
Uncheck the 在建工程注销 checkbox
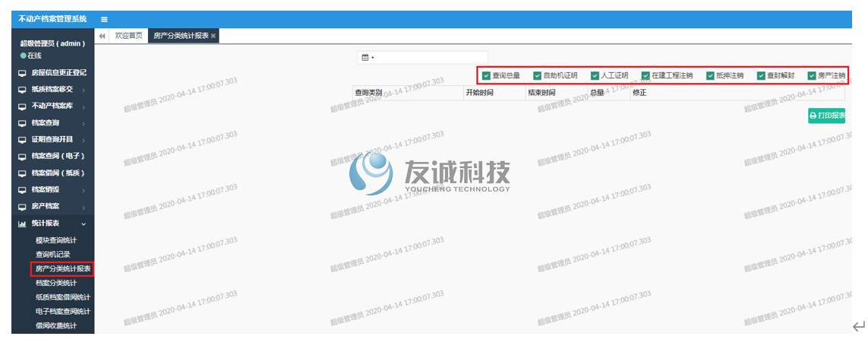pos(645,75)
